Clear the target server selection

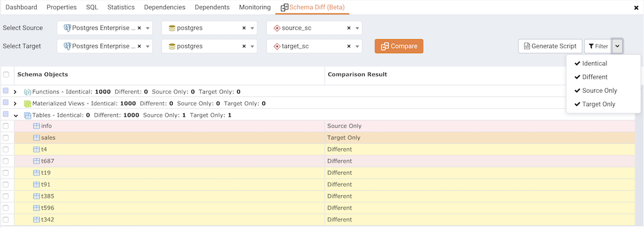pos(139,46)
